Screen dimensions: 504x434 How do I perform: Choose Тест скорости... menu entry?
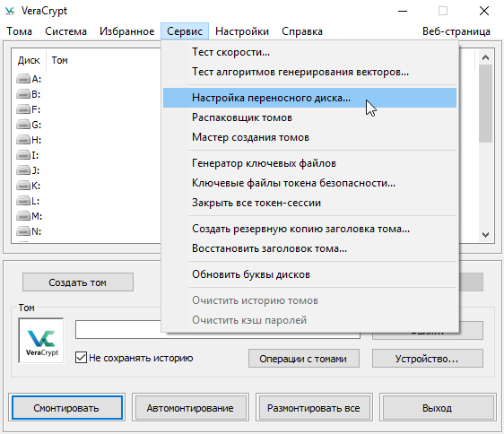click(x=230, y=52)
